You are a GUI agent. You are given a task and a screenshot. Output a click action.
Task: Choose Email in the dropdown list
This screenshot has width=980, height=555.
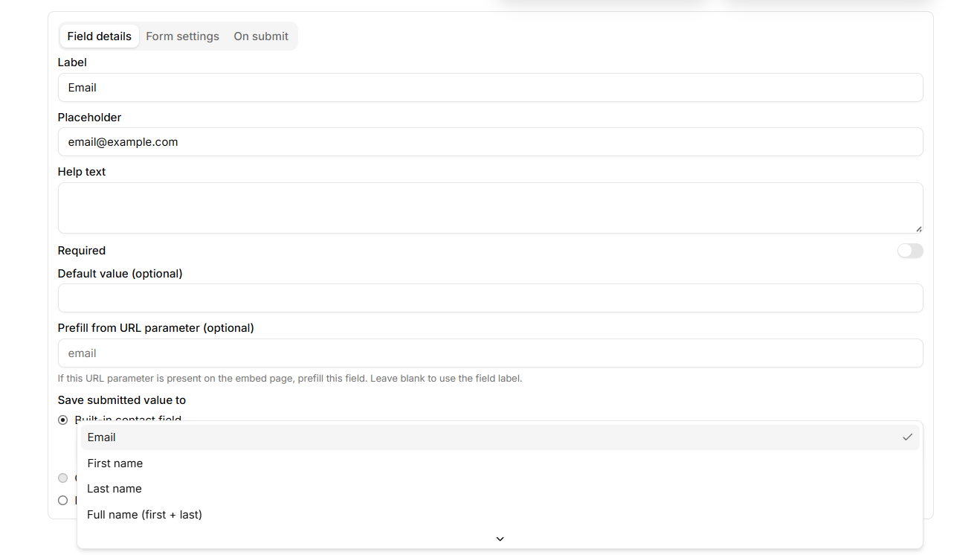tap(500, 437)
